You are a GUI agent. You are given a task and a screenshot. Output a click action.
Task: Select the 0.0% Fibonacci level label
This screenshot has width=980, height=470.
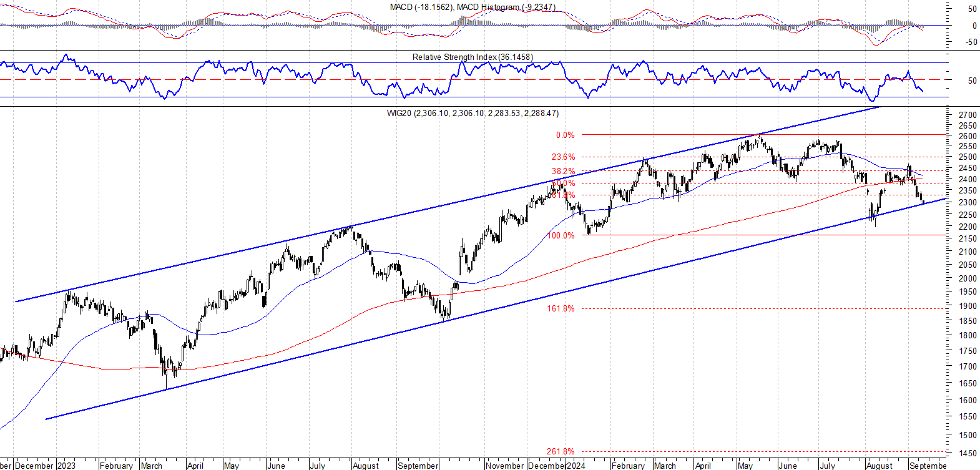point(565,135)
